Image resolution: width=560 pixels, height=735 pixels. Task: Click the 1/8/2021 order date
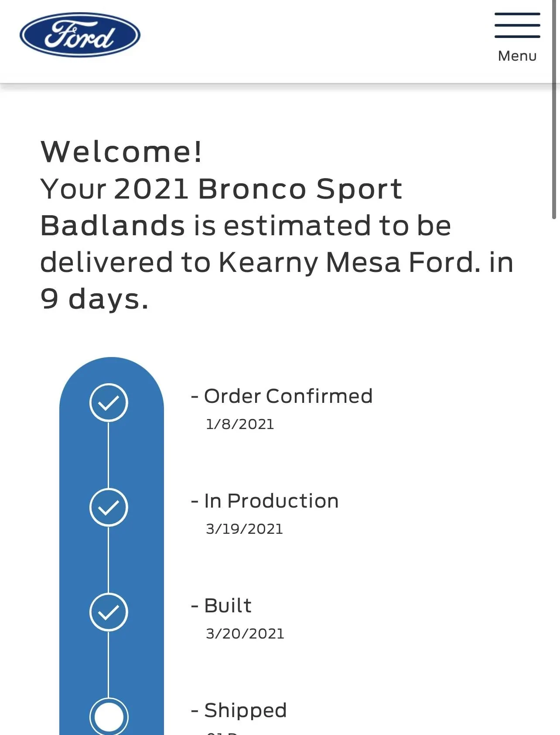240,424
